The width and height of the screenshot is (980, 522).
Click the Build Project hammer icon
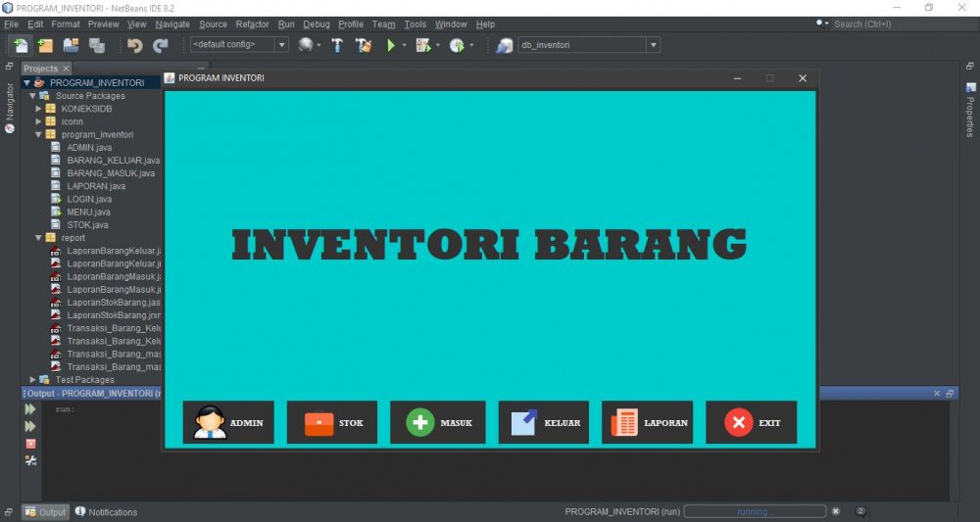coord(337,45)
